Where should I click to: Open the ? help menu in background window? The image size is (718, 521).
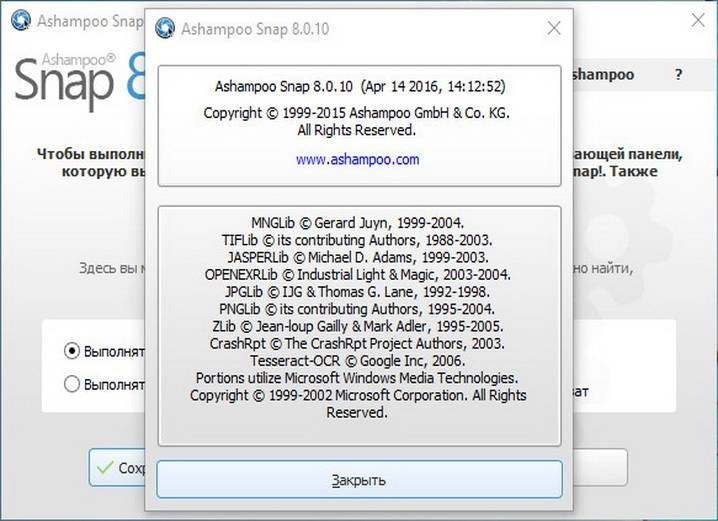click(x=679, y=74)
